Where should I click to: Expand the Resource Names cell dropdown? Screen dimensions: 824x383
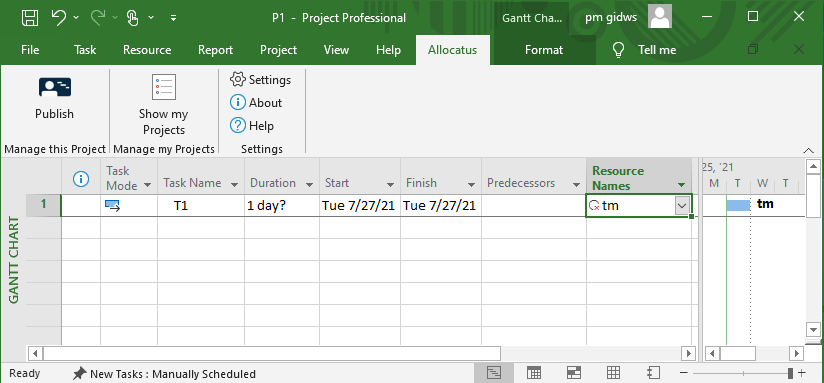click(682, 206)
